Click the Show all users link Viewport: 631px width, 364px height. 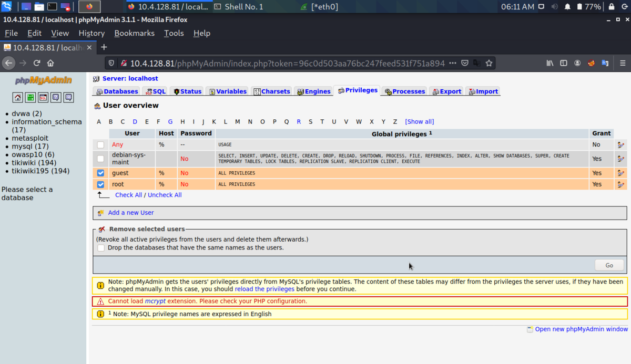click(419, 122)
